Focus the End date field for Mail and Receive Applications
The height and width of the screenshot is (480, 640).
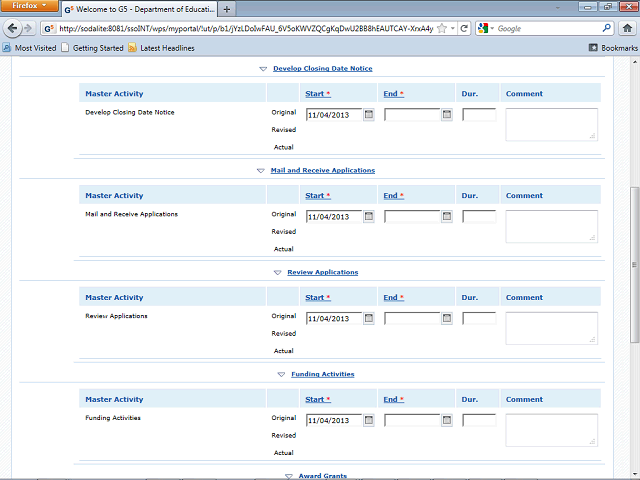click(412, 216)
